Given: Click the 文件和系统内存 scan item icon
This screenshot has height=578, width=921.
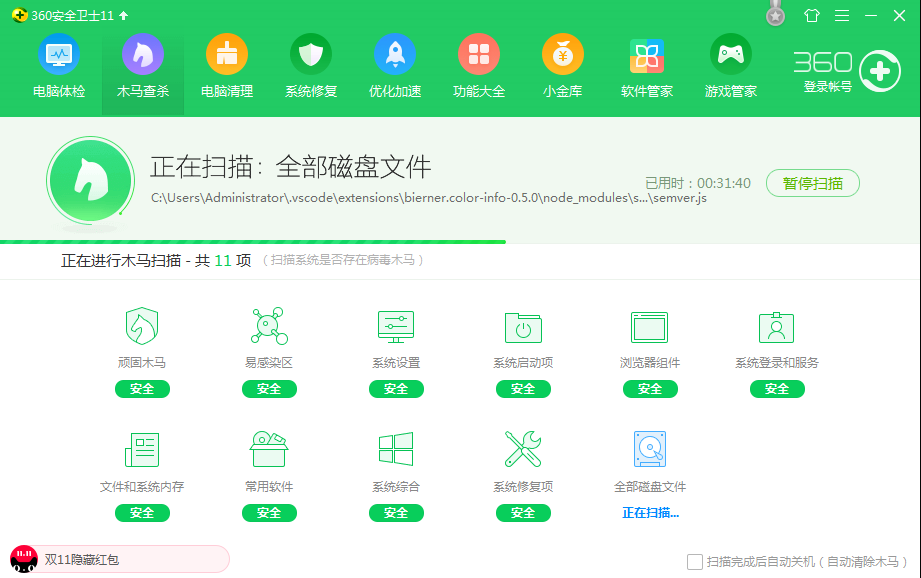Looking at the screenshot, I should point(142,449).
